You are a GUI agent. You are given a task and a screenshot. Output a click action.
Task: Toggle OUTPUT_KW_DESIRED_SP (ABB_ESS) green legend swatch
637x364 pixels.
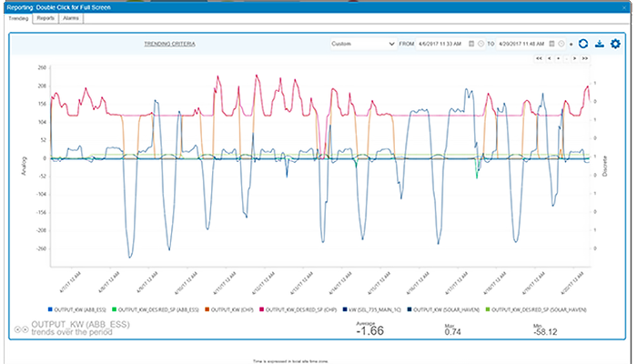(x=115, y=309)
